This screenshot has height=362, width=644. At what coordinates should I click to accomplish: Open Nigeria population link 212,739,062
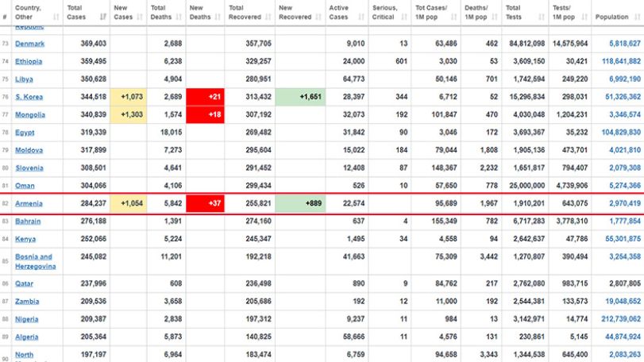(x=621, y=319)
